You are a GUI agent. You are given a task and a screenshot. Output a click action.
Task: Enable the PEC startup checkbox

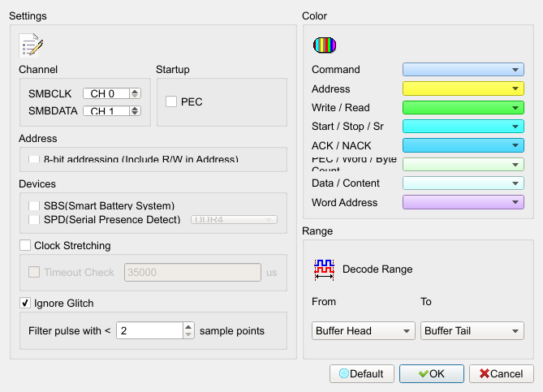pos(171,101)
